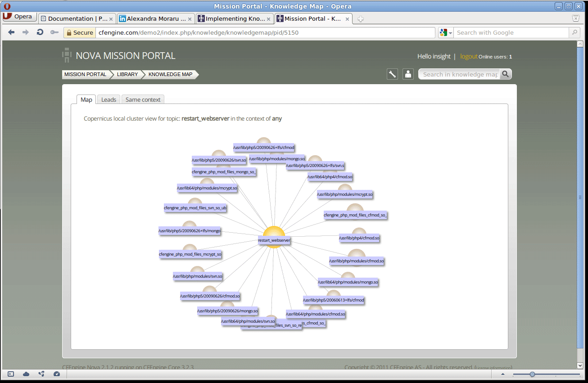
Task: Toggle the Opera panels icon
Action: [11, 374]
